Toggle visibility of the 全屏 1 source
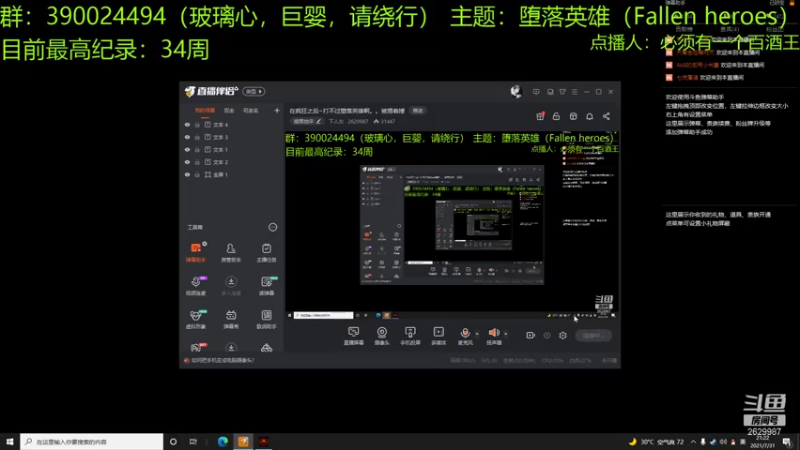Viewport: 800px width, 450px height. pyautogui.click(x=187, y=174)
